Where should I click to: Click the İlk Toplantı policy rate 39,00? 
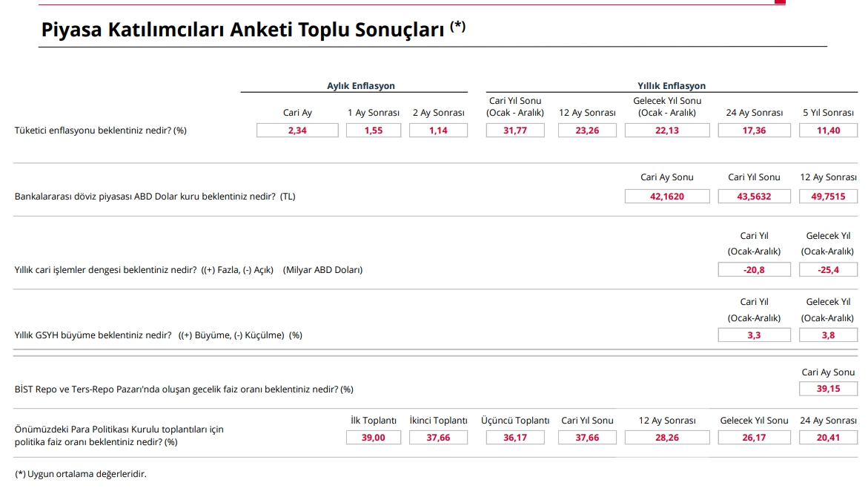[374, 438]
